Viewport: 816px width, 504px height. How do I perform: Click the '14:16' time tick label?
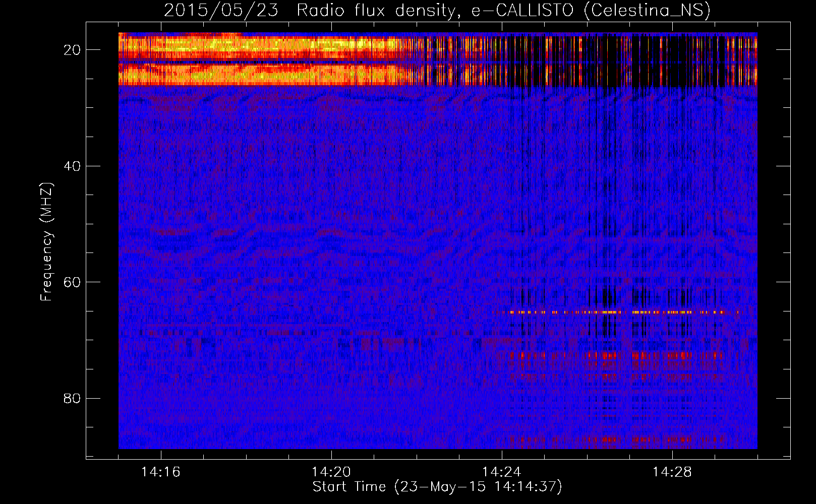(x=160, y=472)
